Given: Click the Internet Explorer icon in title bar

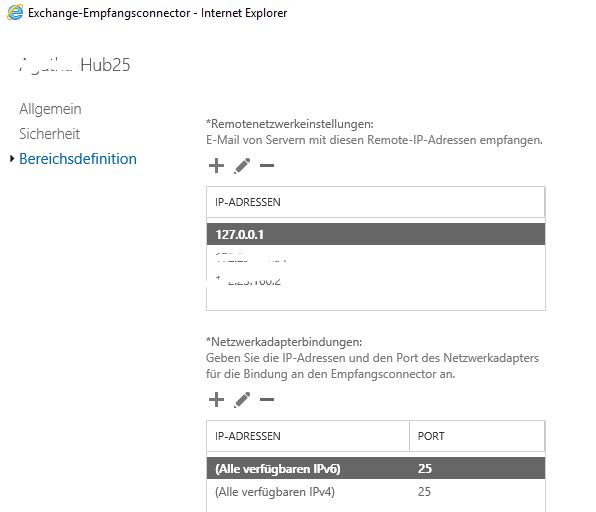Looking at the screenshot, I should pos(15,13).
